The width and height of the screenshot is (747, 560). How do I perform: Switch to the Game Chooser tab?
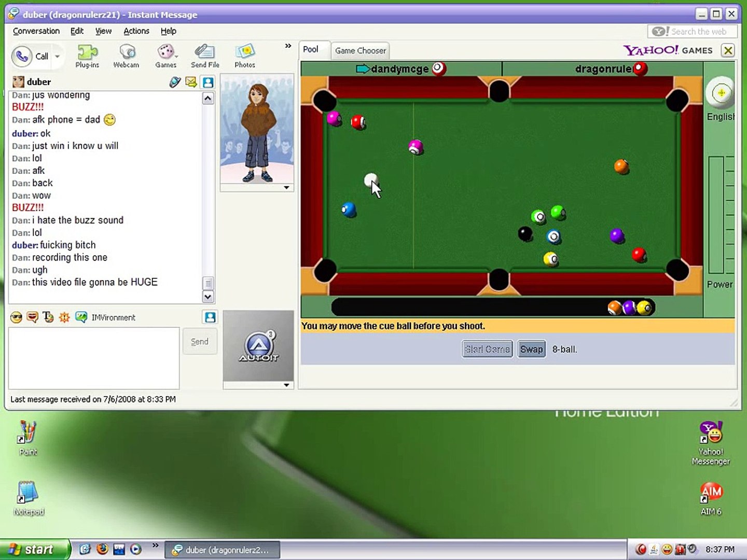361,51
